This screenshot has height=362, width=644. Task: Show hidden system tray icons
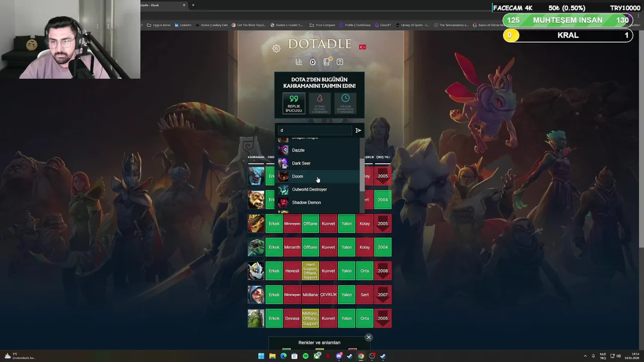pyautogui.click(x=585, y=356)
